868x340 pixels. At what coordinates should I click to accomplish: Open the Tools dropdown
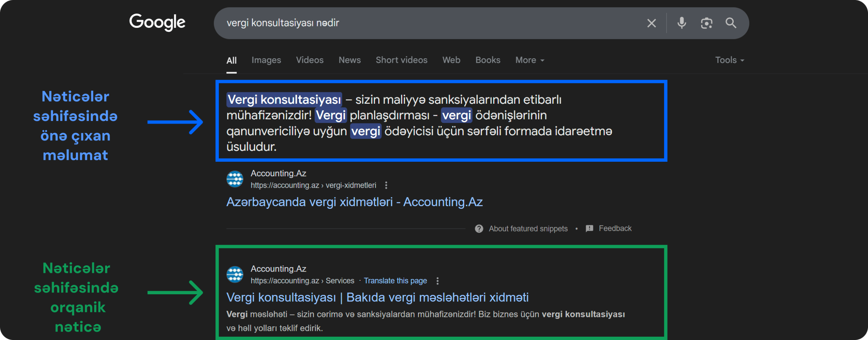730,60
